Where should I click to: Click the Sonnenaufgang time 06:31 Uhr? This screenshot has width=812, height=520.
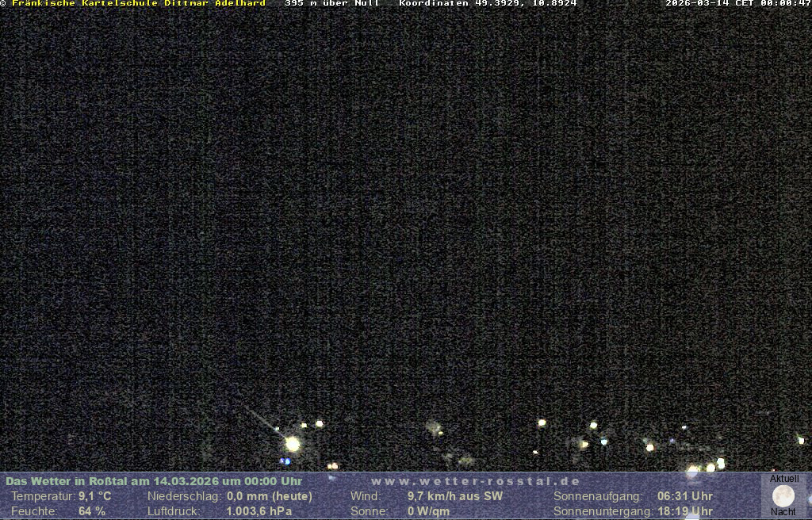684,496
